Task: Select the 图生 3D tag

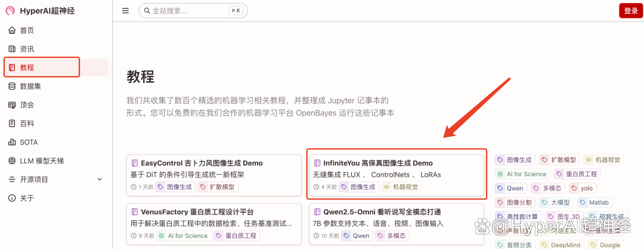Action: coord(564,217)
